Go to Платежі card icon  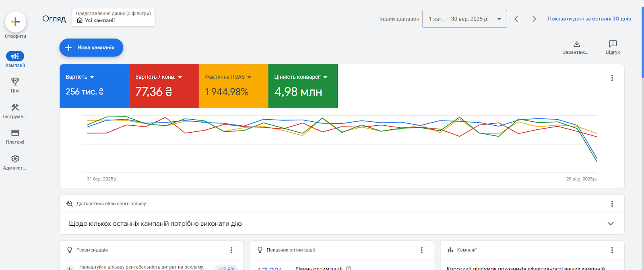[15, 133]
